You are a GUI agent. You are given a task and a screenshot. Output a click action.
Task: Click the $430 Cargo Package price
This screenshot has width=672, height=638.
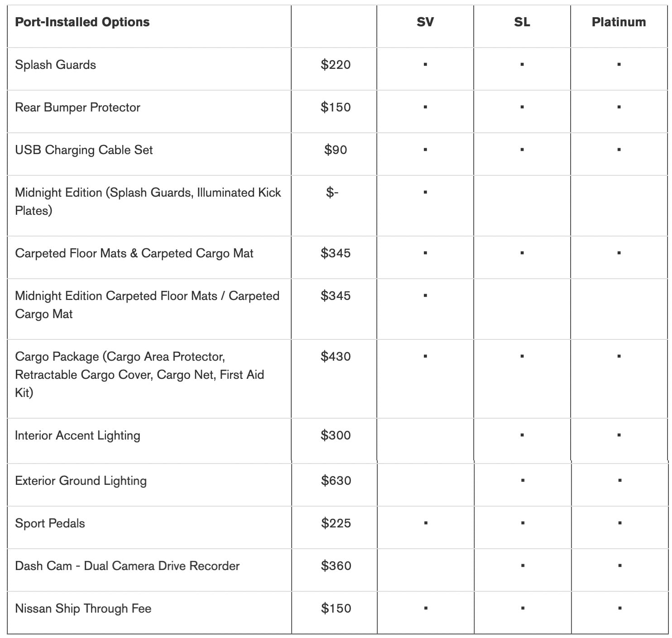coord(335,357)
